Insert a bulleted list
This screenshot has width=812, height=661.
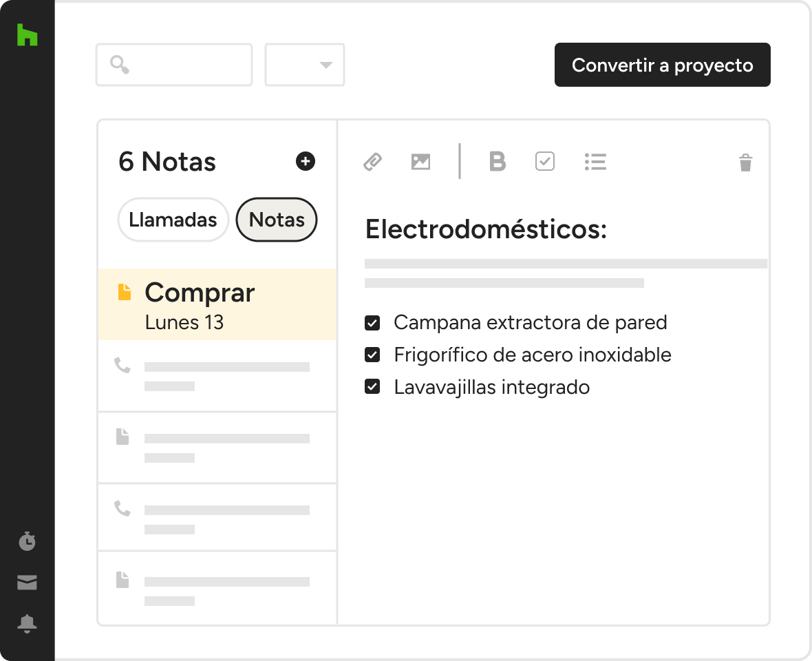tap(595, 162)
